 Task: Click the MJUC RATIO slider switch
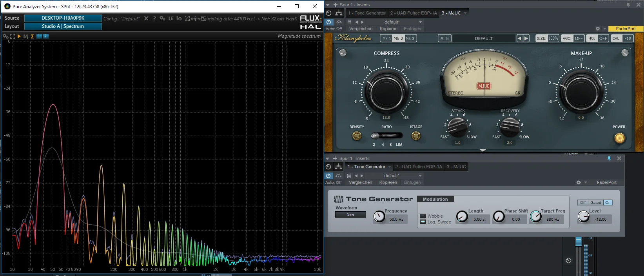pos(386,136)
